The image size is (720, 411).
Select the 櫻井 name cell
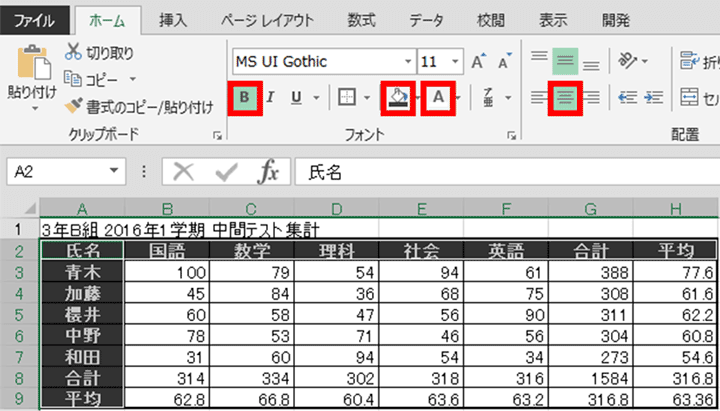point(83,314)
